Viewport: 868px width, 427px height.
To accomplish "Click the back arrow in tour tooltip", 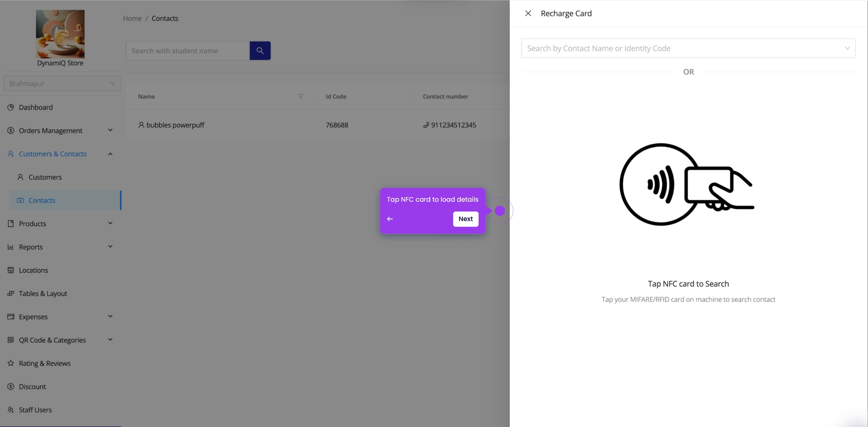I will (x=390, y=219).
